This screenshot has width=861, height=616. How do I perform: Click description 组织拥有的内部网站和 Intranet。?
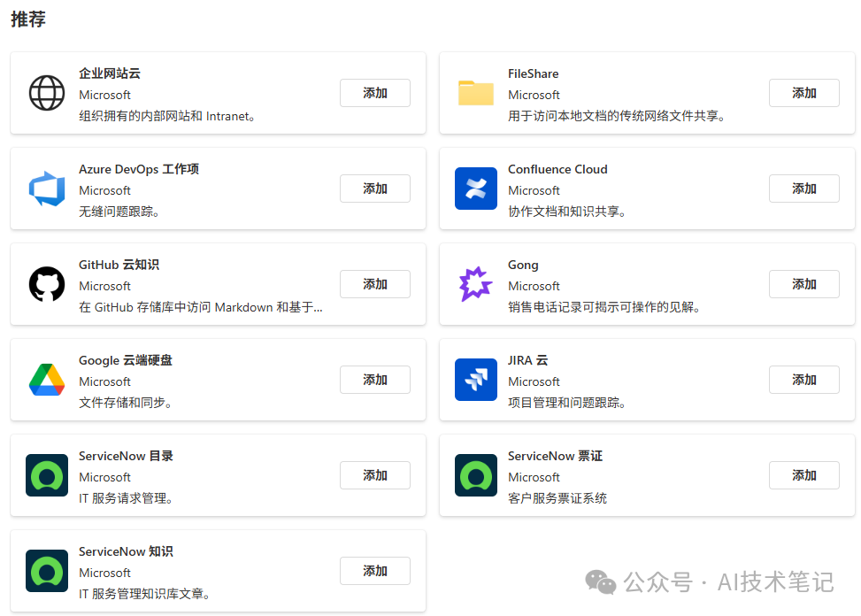(x=167, y=116)
